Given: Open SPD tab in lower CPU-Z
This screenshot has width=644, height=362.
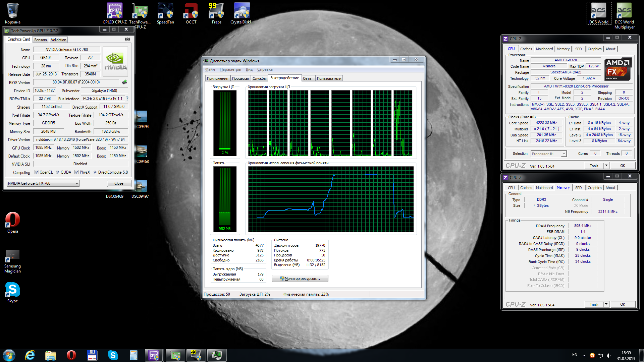Looking at the screenshot, I should pyautogui.click(x=578, y=188).
